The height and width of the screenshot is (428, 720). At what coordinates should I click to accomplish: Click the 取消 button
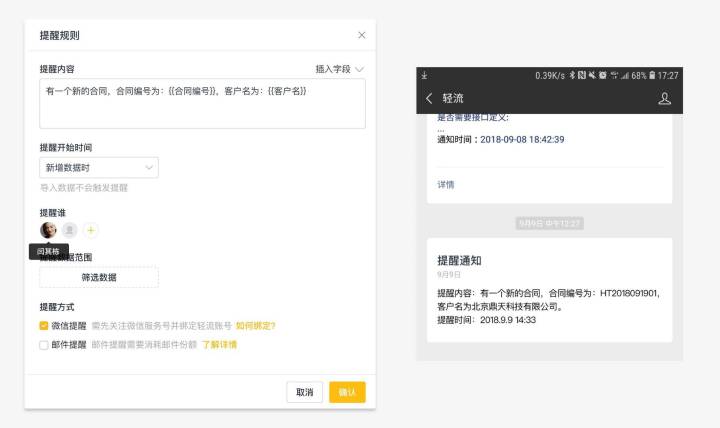coord(304,392)
